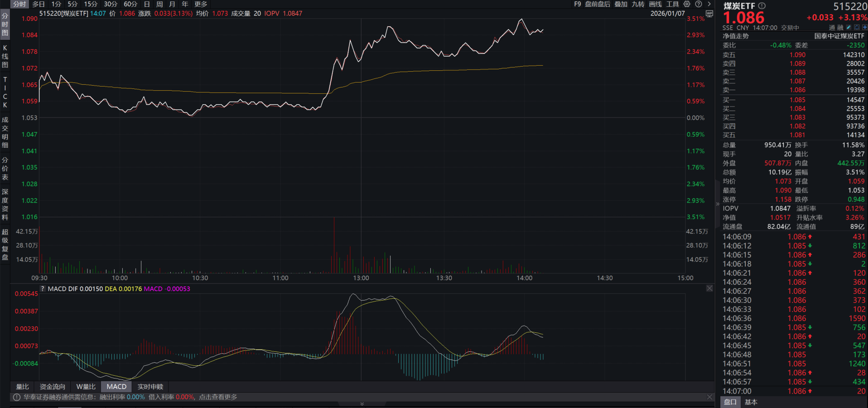Open the 更多 period dropdown
Viewport: 868px width, 408px height.
click(201, 4)
